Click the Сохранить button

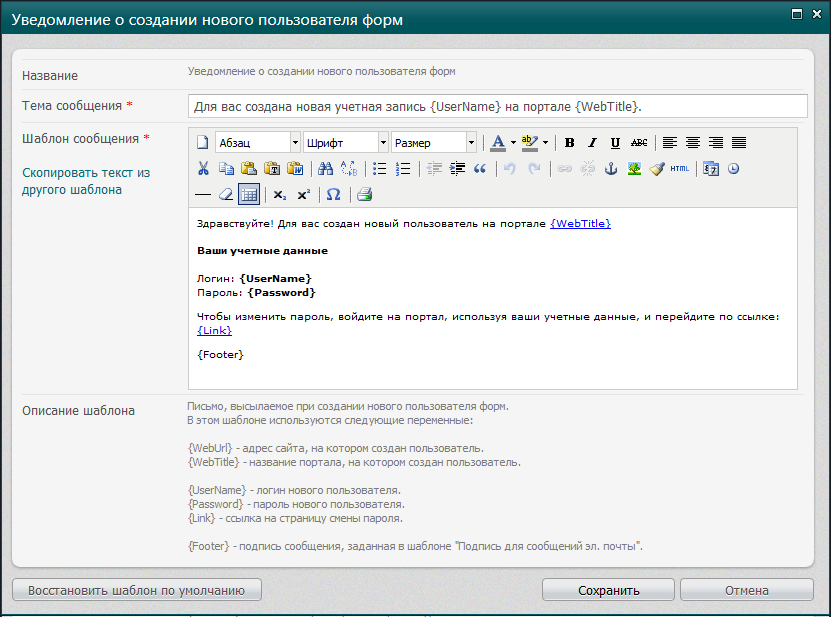tap(608, 590)
